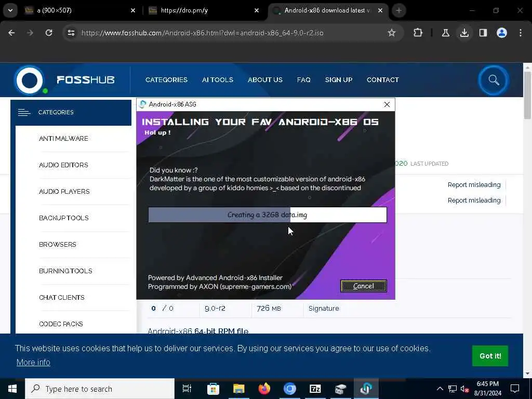This screenshot has height=399, width=532.
Task: Click the FossHub logo
Action: pos(64,80)
